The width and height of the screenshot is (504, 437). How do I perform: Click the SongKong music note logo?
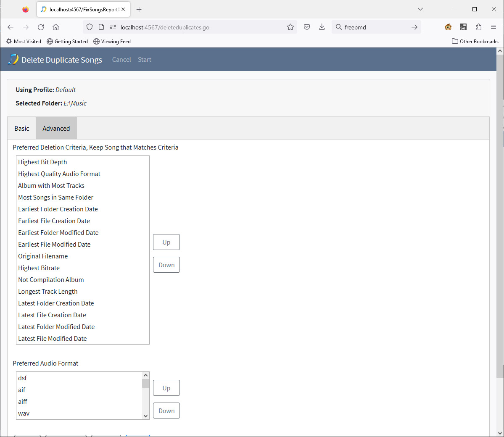pyautogui.click(x=13, y=60)
